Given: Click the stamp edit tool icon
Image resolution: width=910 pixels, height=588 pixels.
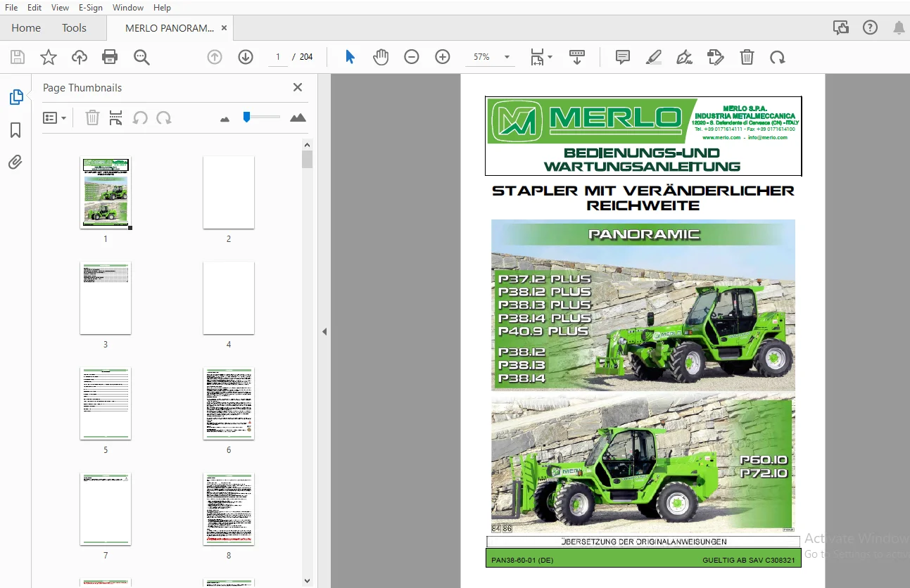Looking at the screenshot, I should (715, 57).
